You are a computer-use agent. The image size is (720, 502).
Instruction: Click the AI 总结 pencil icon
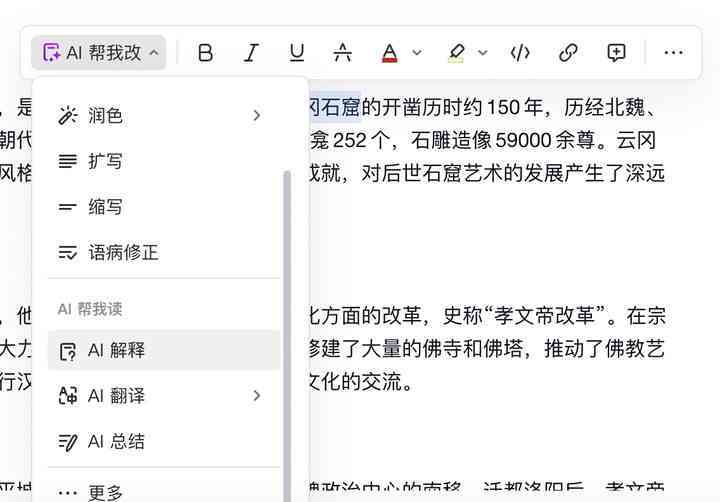pyautogui.click(x=68, y=442)
